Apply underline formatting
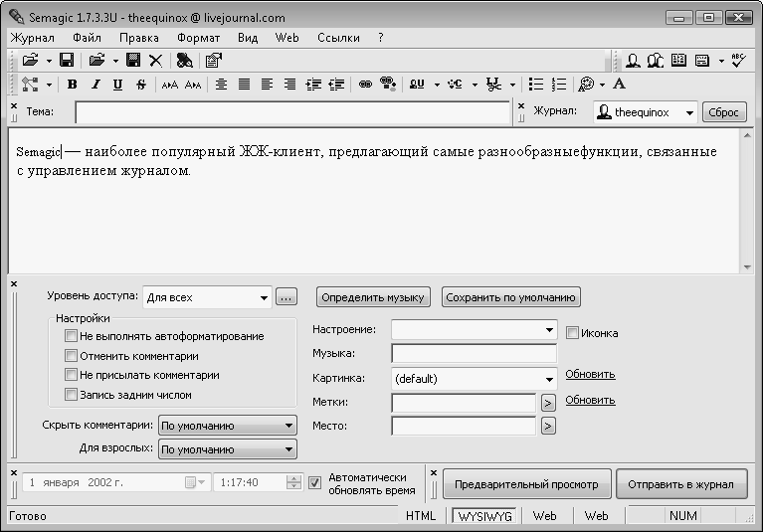This screenshot has height=532, width=763. pyautogui.click(x=117, y=85)
